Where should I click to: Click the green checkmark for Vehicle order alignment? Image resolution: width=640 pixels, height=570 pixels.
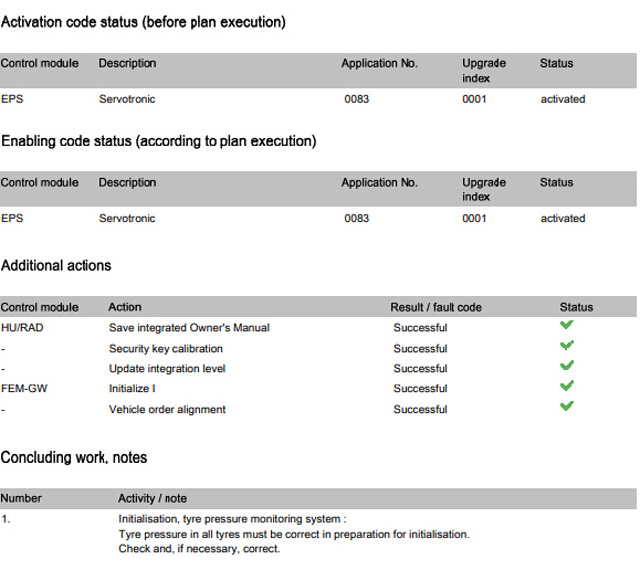click(567, 406)
